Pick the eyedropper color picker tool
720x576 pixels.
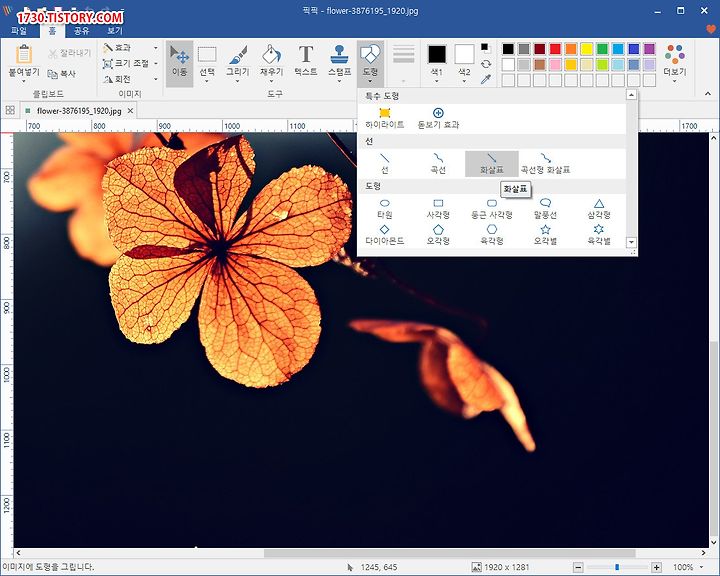pyautogui.click(x=486, y=79)
